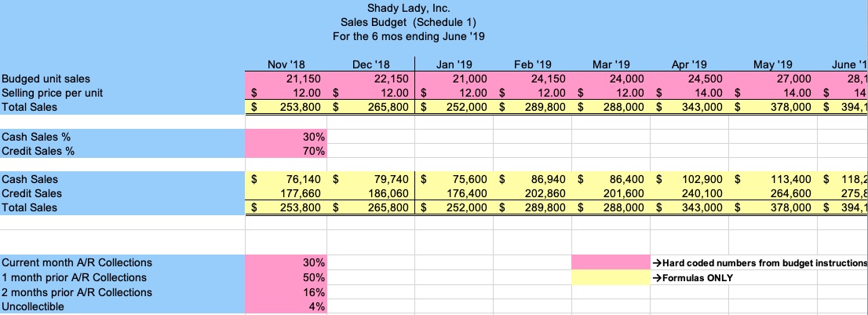Click the 'Formulas ONLY' legend text
Image resolution: width=868 pixels, height=315 pixels.
tap(693, 277)
